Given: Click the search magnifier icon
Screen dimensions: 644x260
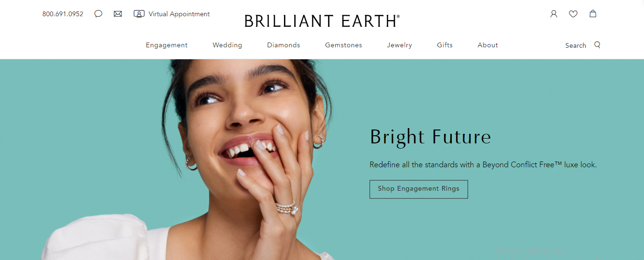Looking at the screenshot, I should pyautogui.click(x=597, y=45).
